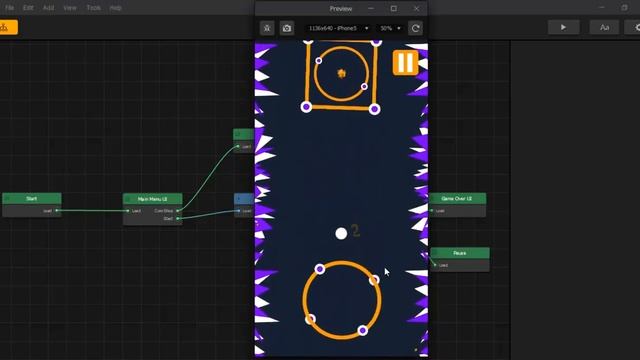Click the play preview button in main toolbar
The height and width of the screenshot is (360, 640).
563,27
